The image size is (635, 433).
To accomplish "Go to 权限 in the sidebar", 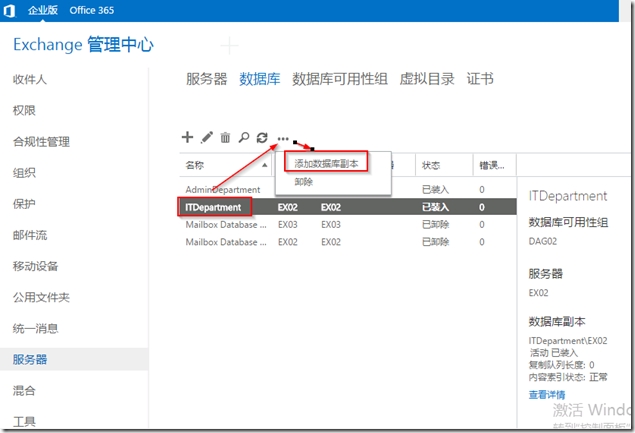I will coord(24,110).
